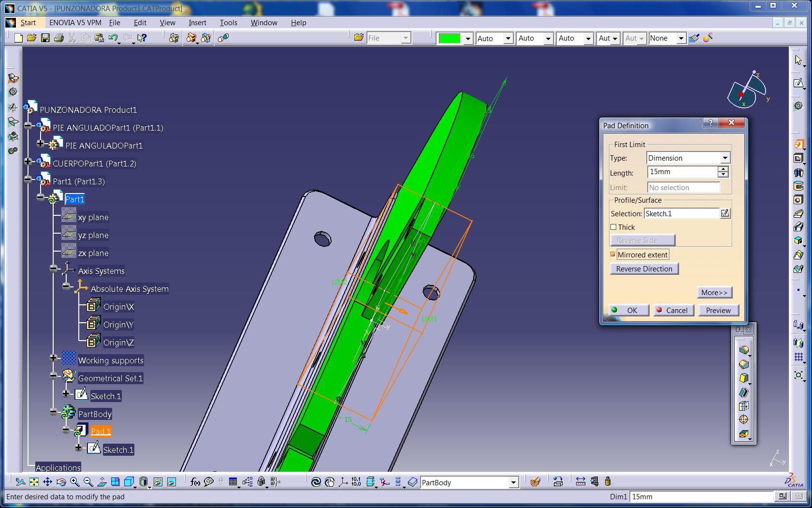Expand the CUERPOPart1 (Part1.2) node
The width and height of the screenshot is (812, 508).
(x=28, y=162)
